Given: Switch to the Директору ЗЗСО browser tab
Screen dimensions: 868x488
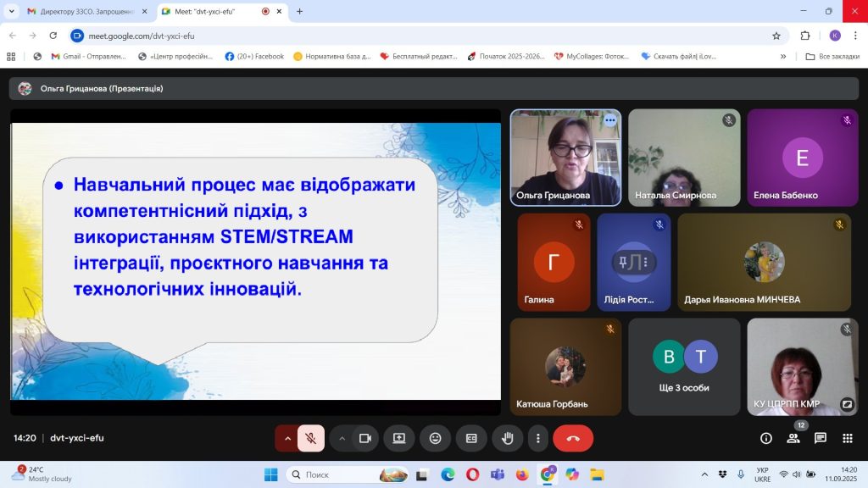Looking at the screenshot, I should [x=85, y=12].
